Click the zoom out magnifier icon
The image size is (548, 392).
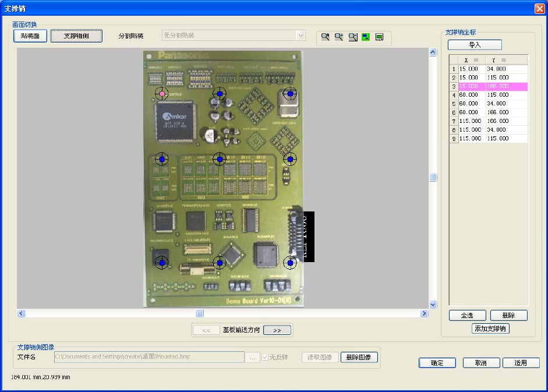point(352,37)
